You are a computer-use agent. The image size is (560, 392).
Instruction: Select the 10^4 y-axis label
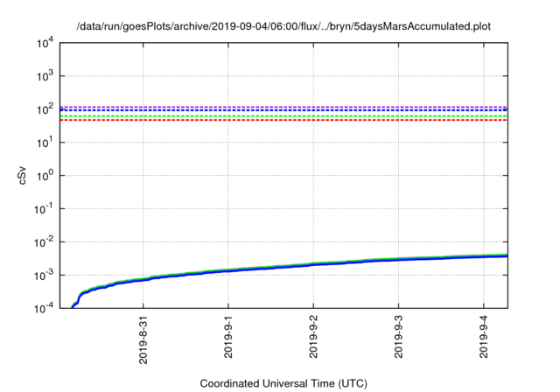[45, 44]
